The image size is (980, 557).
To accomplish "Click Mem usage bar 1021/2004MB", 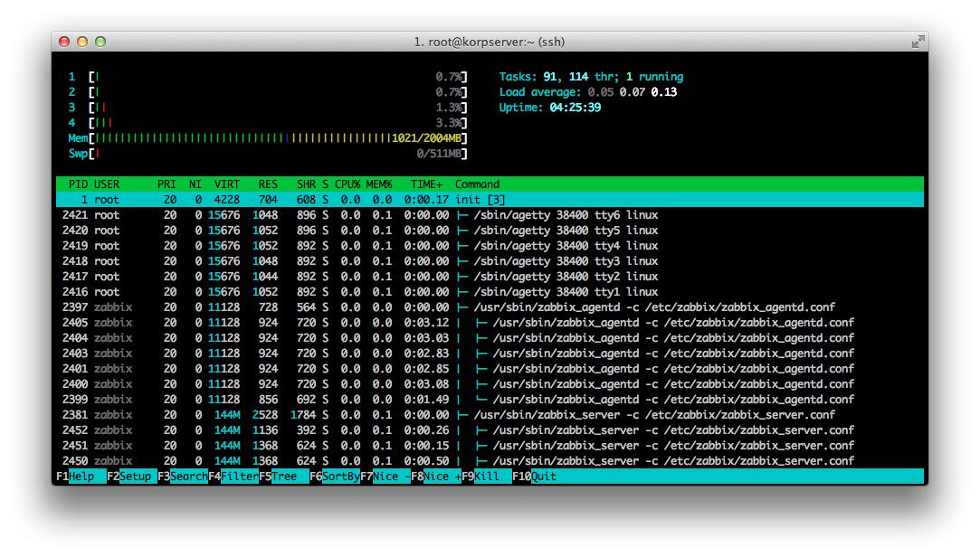I will [x=268, y=138].
